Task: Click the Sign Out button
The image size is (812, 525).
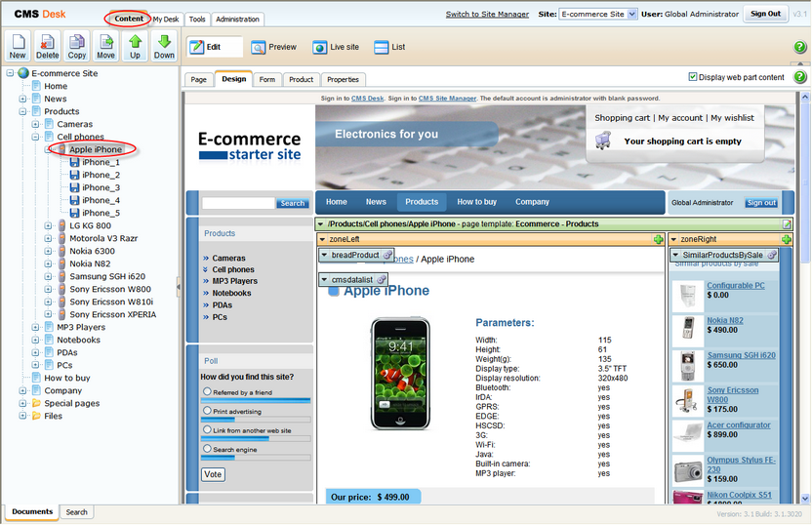Action: click(x=765, y=14)
